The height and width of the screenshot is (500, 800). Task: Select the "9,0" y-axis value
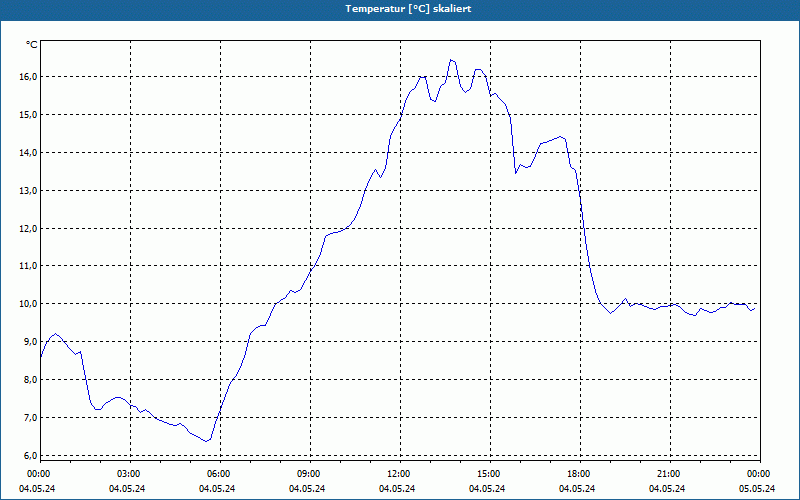pos(30,342)
